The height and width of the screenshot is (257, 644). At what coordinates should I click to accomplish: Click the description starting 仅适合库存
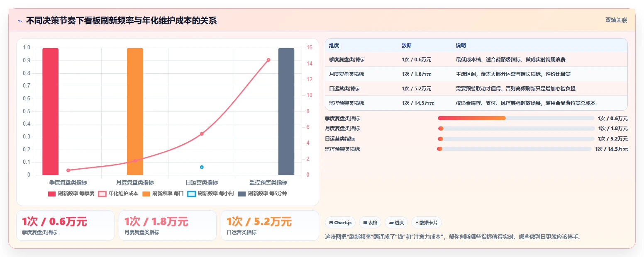[x=526, y=103]
